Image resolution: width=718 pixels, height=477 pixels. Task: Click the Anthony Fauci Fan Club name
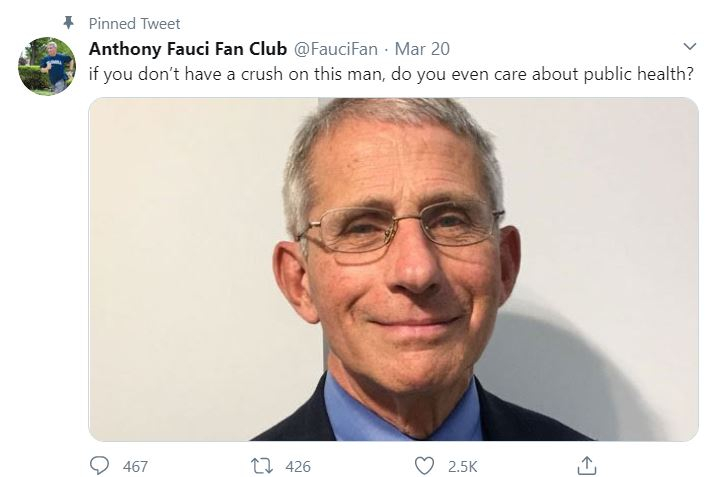(x=188, y=48)
